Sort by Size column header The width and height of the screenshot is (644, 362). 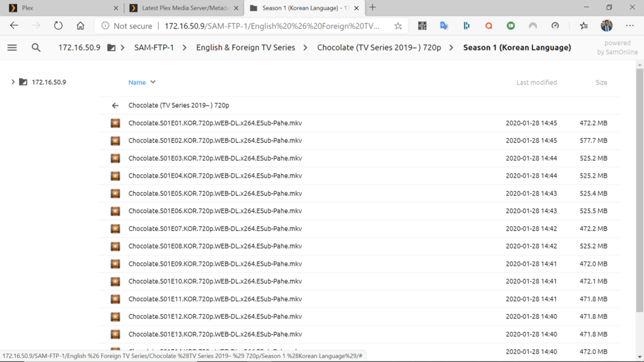coord(601,83)
